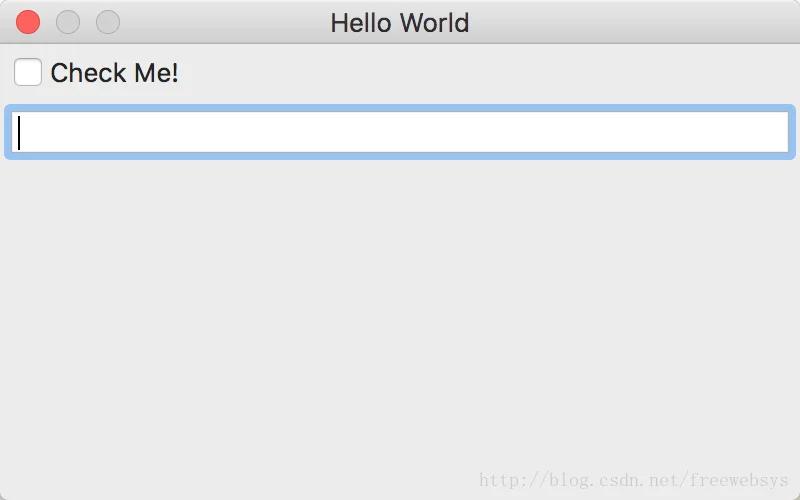Place the cursor in the highlighted text box

(x=400, y=132)
